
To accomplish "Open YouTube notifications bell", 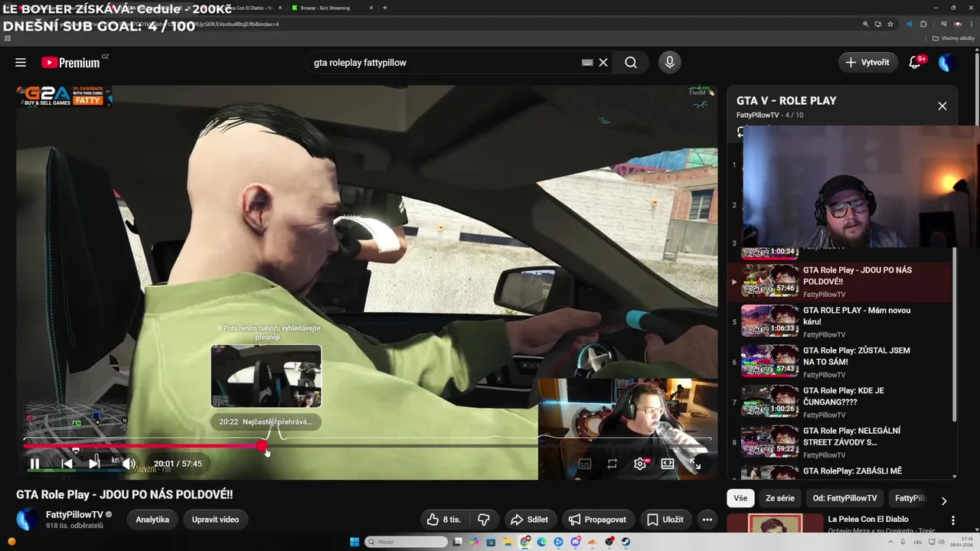I will [914, 63].
